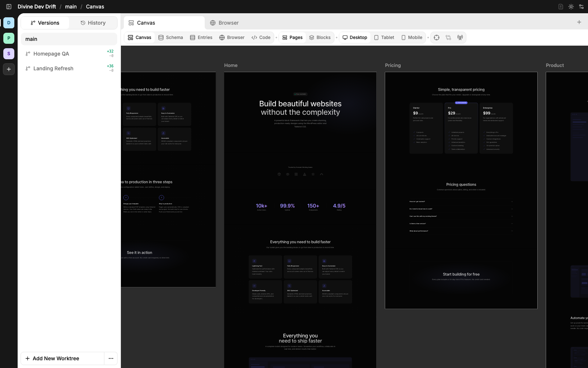Collapse the sidebar with the panel icon

click(x=9, y=7)
